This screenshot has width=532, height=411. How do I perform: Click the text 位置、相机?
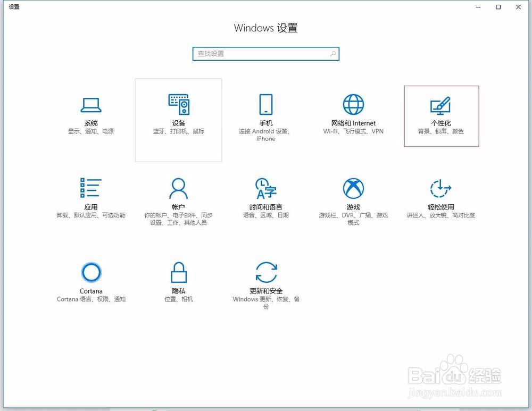[x=178, y=299]
